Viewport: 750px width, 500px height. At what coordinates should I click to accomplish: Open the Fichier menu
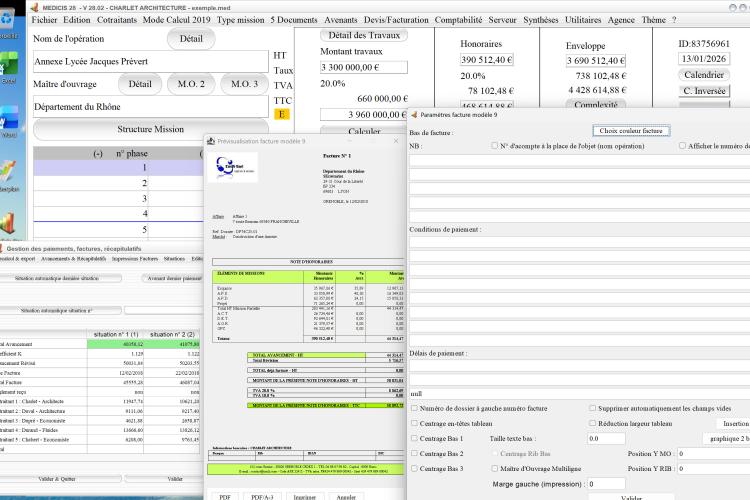[x=44, y=20]
